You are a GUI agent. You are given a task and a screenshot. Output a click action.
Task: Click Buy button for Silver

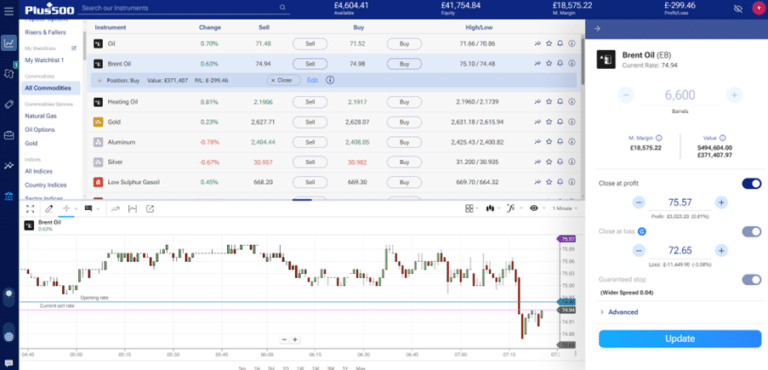404,162
